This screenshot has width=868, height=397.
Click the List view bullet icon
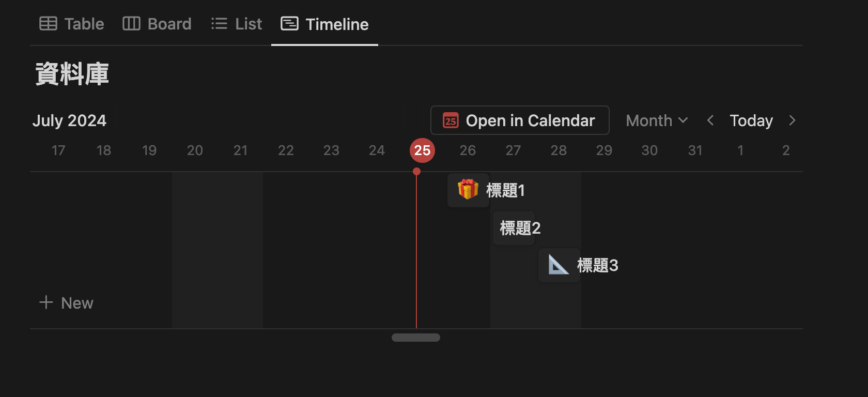click(x=219, y=24)
